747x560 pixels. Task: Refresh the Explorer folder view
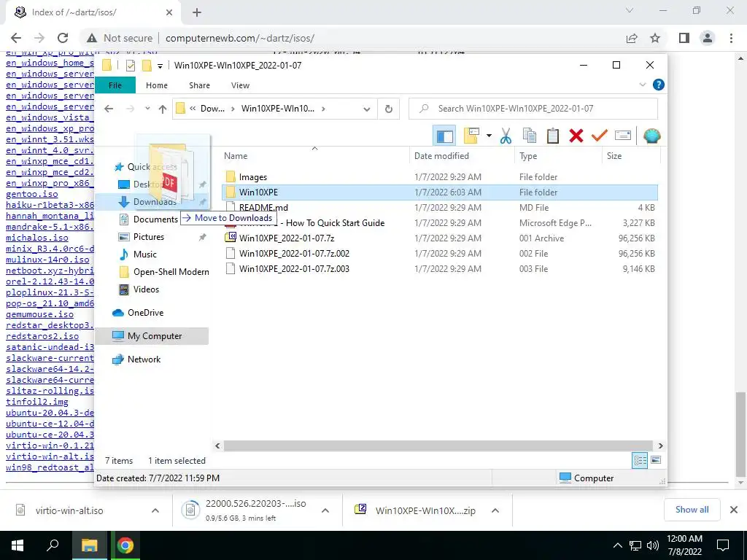389,109
